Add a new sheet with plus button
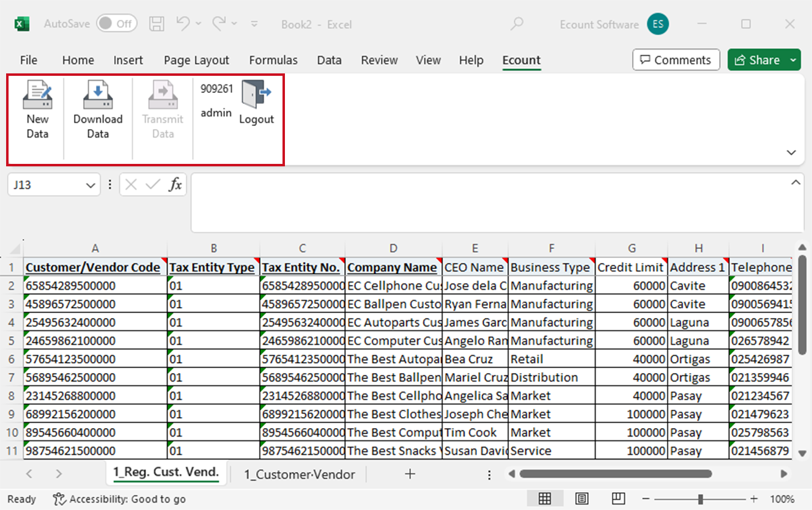 (410, 474)
